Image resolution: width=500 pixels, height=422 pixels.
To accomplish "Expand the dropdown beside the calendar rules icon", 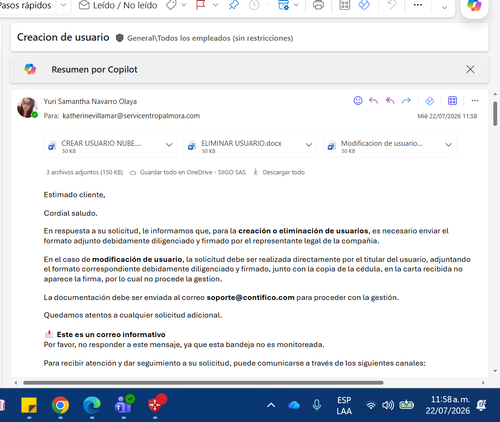I will tap(296, 5).
